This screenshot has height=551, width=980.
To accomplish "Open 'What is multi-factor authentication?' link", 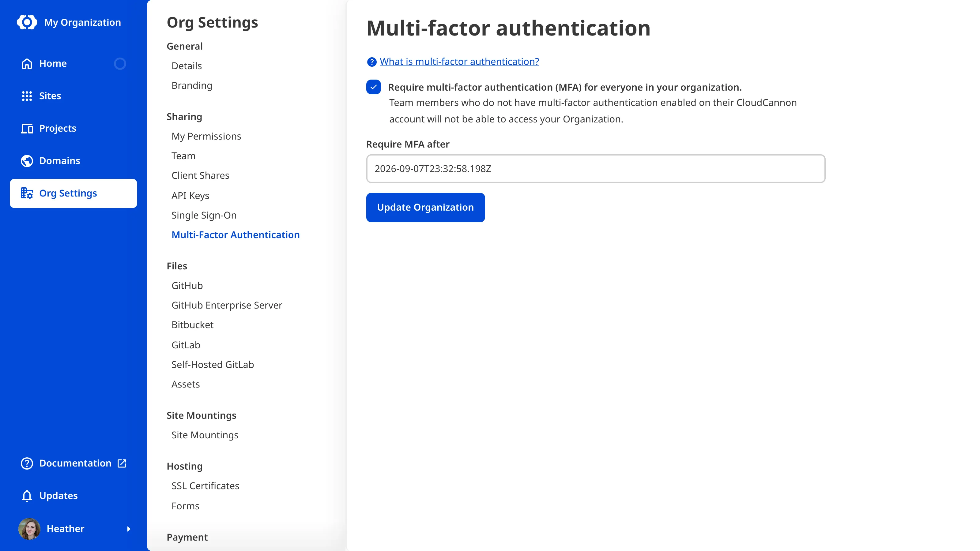I will [459, 62].
